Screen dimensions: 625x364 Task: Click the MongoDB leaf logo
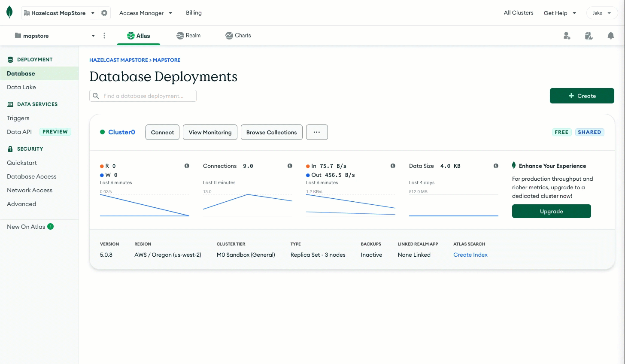9,12
